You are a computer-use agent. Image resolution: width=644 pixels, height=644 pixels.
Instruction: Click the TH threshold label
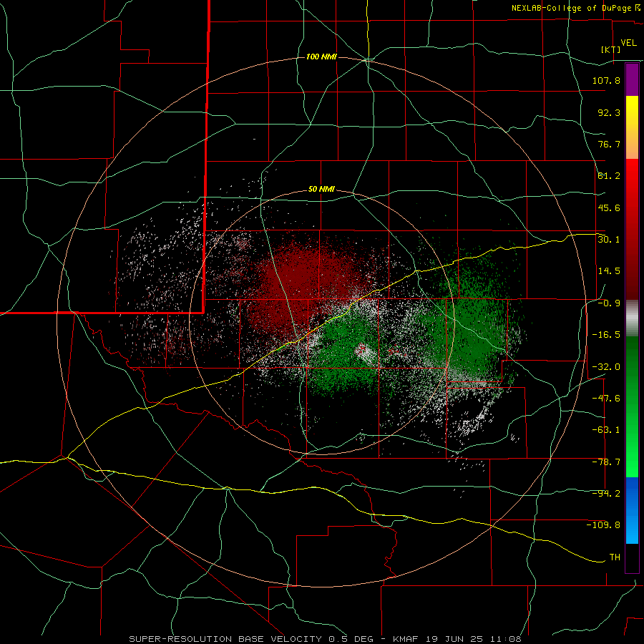615,557
